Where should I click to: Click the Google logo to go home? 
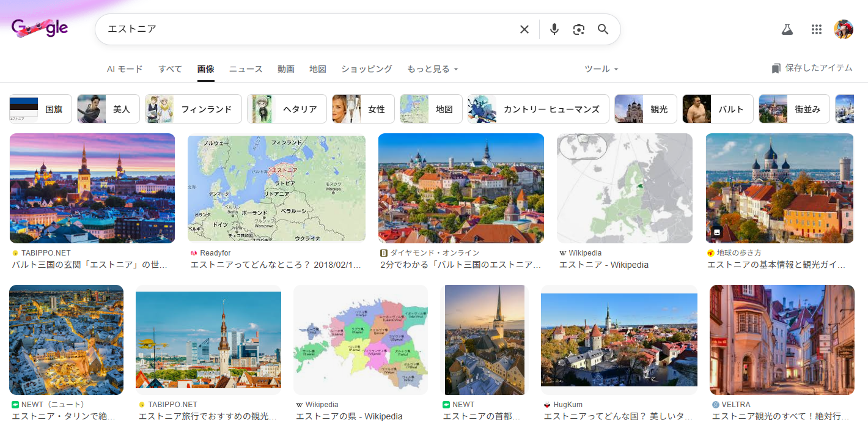tap(40, 28)
